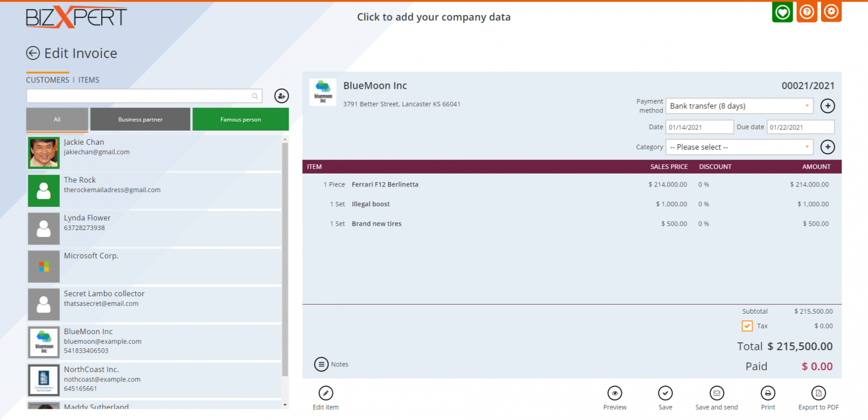Click the back arrow beside Edit Invoice

coord(33,53)
